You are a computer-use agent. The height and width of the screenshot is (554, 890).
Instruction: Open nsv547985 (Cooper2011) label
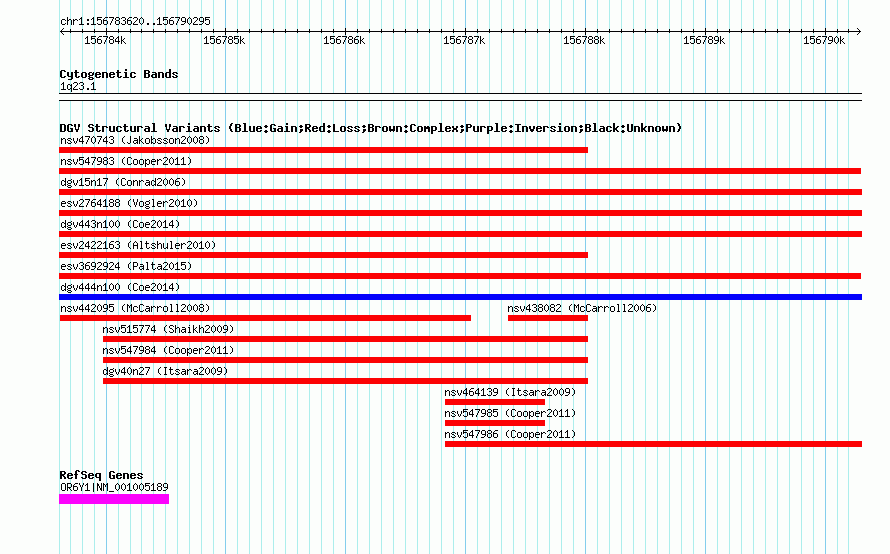[510, 413]
